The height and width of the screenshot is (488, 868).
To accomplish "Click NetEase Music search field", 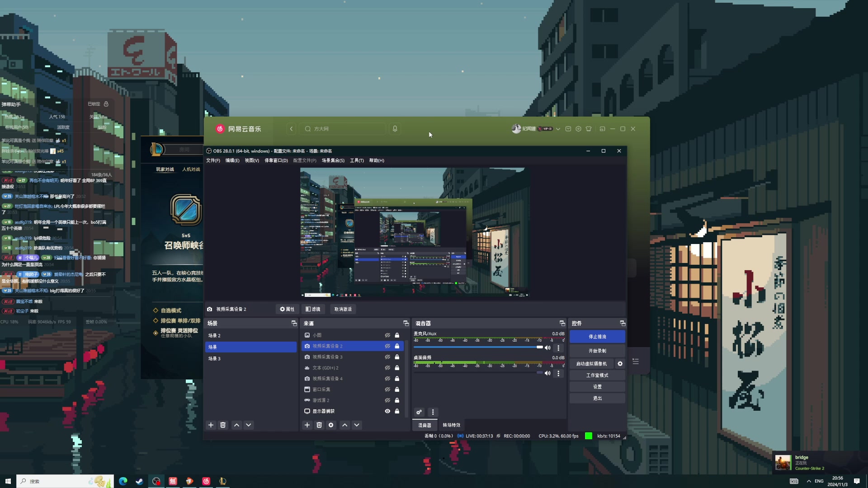I will tap(344, 129).
